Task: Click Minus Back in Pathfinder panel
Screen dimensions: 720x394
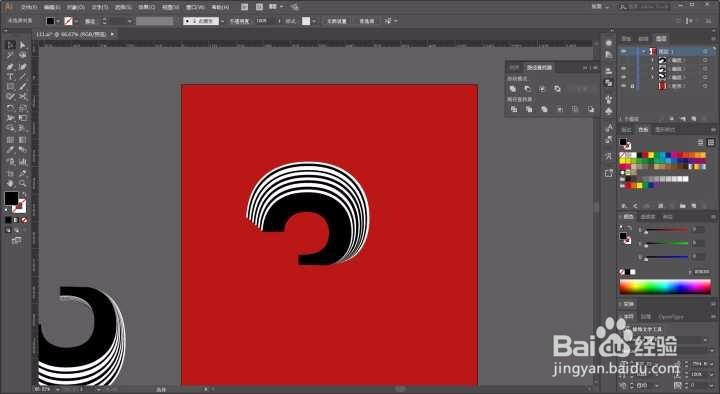Action: pyautogui.click(x=591, y=109)
